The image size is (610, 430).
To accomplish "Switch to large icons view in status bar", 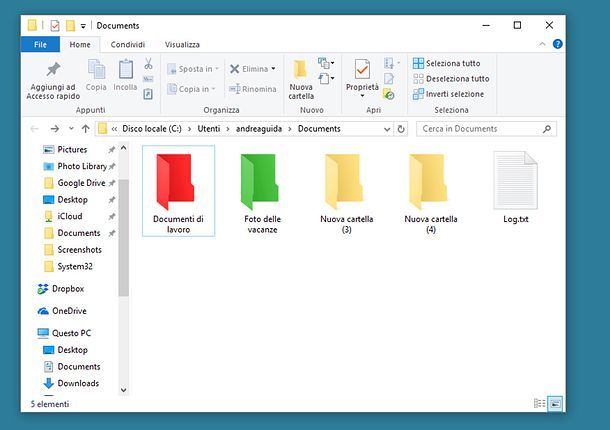I will point(555,403).
